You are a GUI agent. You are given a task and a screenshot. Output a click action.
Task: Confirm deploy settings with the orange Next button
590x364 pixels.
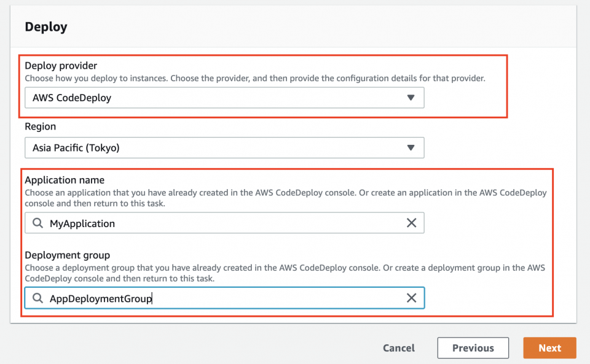point(549,347)
